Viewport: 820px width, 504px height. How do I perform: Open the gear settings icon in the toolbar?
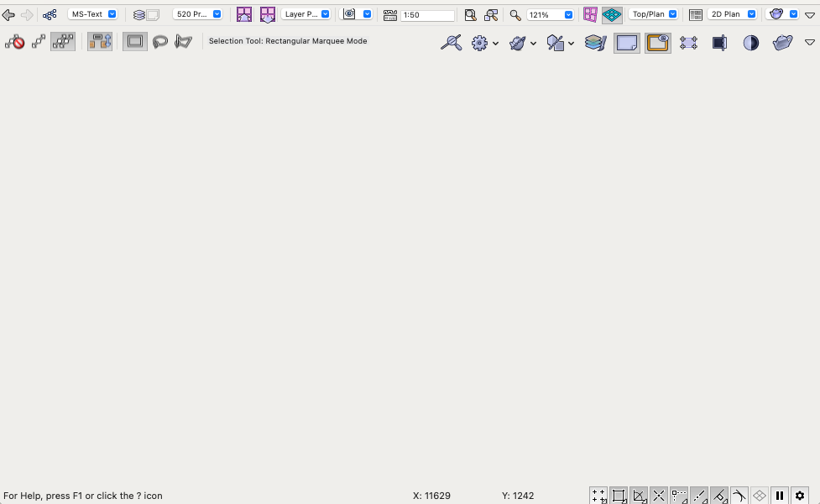pyautogui.click(x=478, y=43)
